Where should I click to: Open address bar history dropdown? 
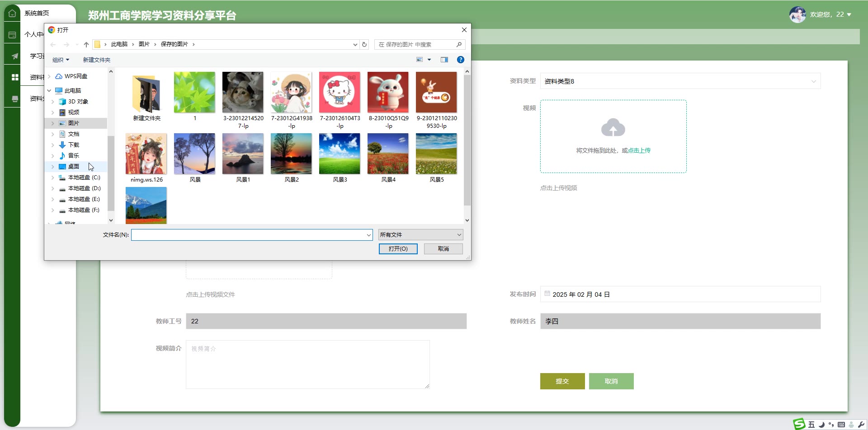click(355, 44)
